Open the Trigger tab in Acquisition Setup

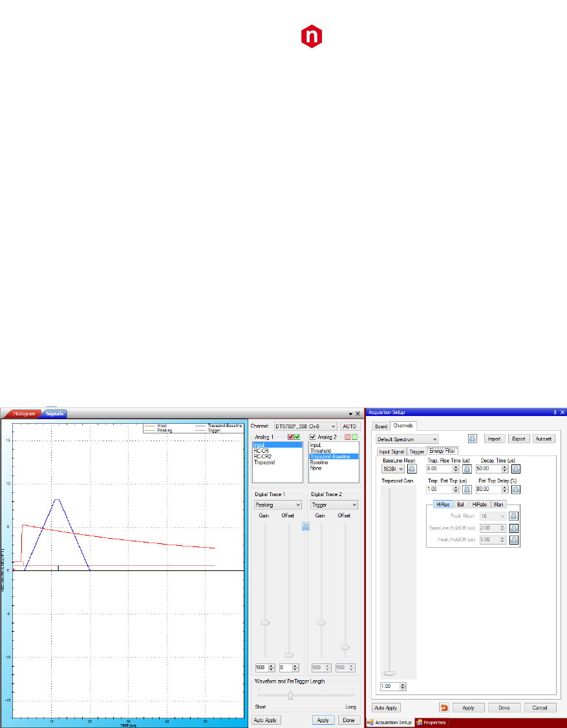click(x=416, y=452)
